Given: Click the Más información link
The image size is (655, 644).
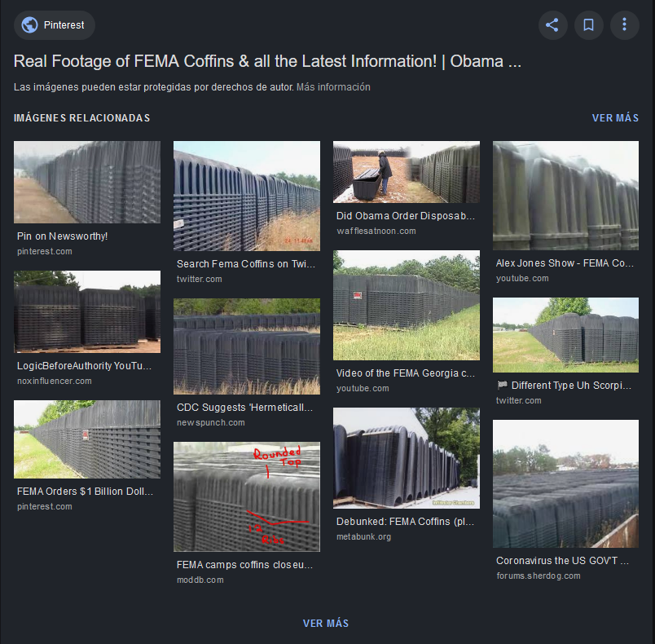Looking at the screenshot, I should pyautogui.click(x=333, y=87).
